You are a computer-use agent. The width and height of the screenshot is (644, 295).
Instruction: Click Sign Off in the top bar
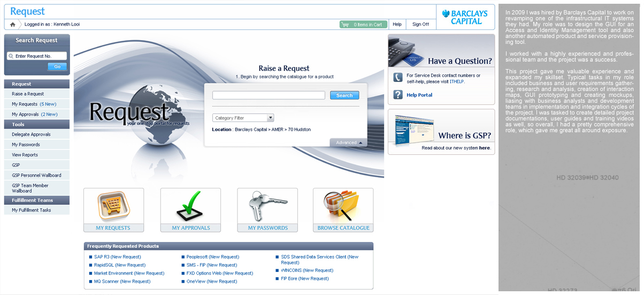[x=420, y=25]
